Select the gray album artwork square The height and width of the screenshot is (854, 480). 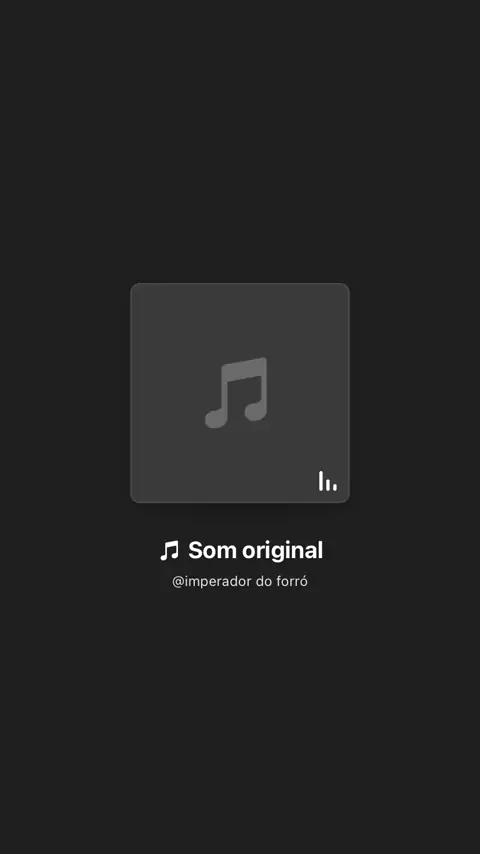tap(240, 393)
